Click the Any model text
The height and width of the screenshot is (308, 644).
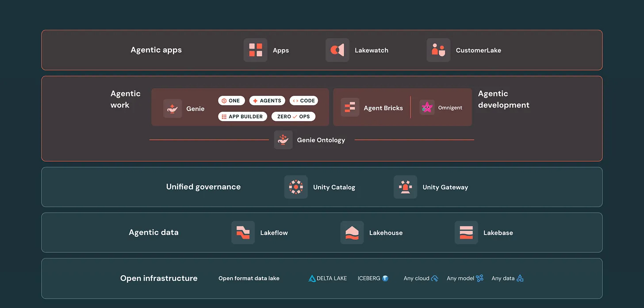coord(460,278)
